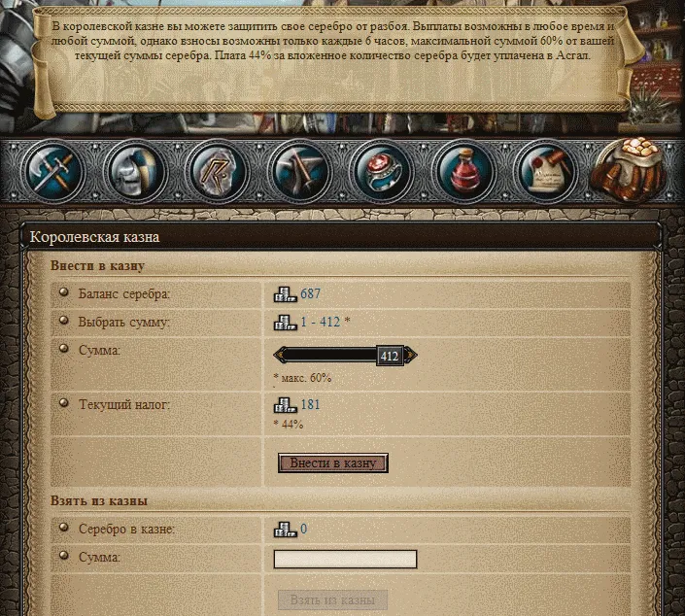Screen dimensions: 685x616
Task: Click the silver in treasury value 0
Action: point(303,530)
